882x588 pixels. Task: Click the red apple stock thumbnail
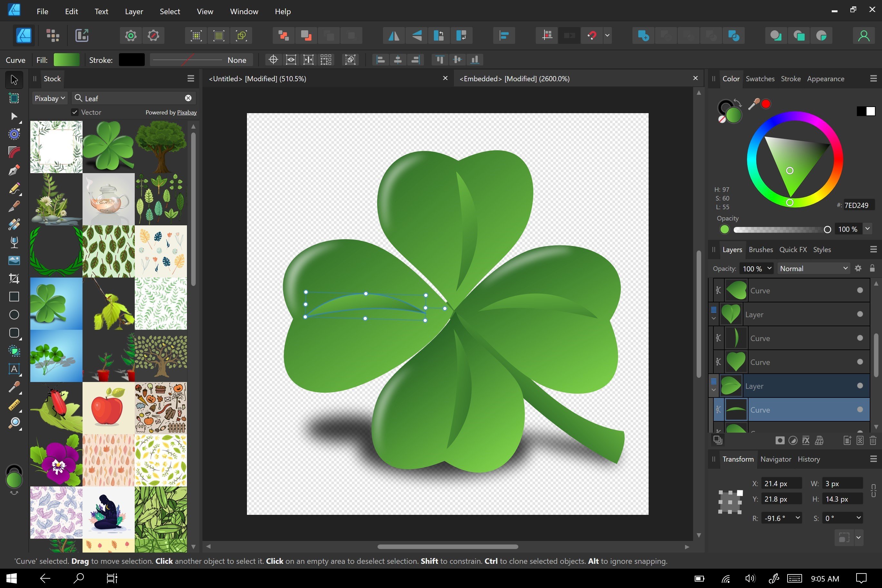(x=108, y=408)
